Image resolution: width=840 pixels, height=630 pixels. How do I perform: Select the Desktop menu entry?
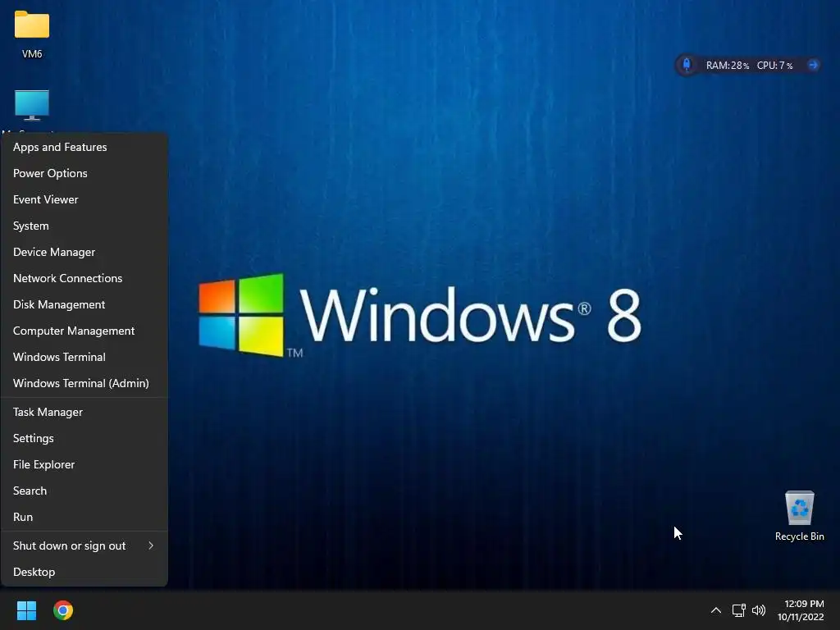pyautogui.click(x=84, y=572)
